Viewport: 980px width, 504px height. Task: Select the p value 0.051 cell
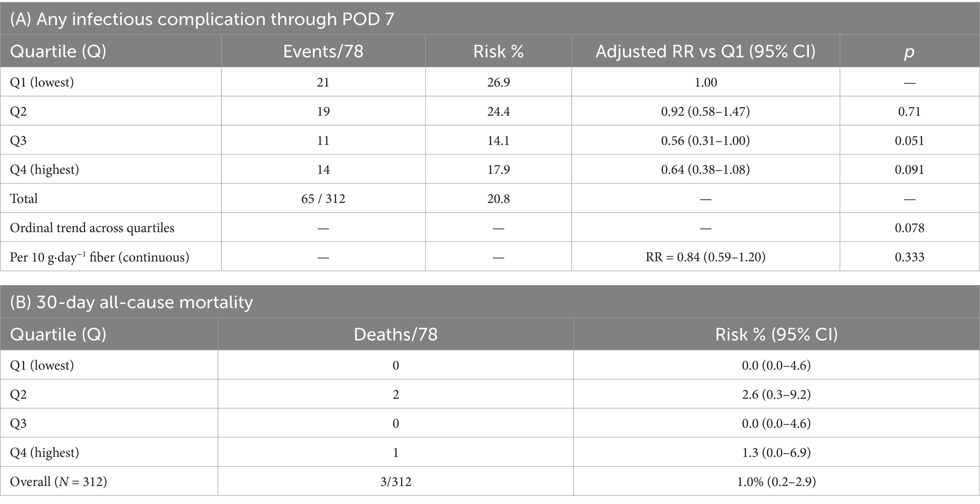(909, 140)
